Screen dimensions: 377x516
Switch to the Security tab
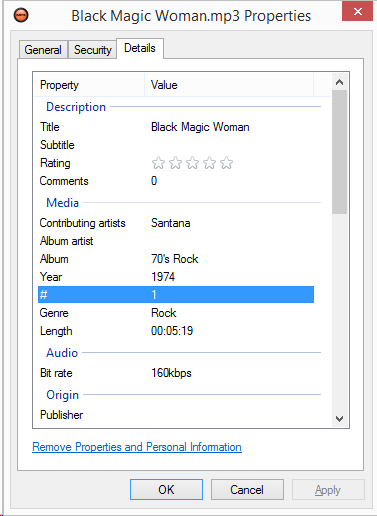pos(92,50)
